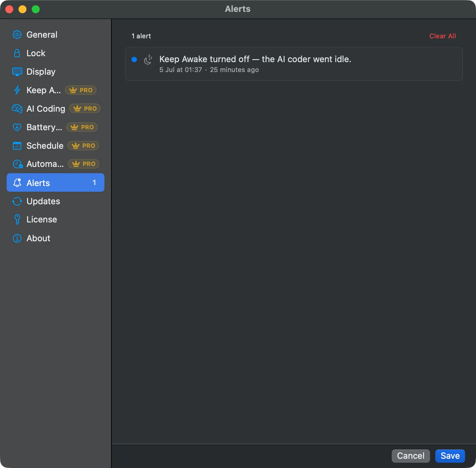476x468 pixels.
Task: Switch to the Alerts sidebar tab
Action: pos(56,182)
